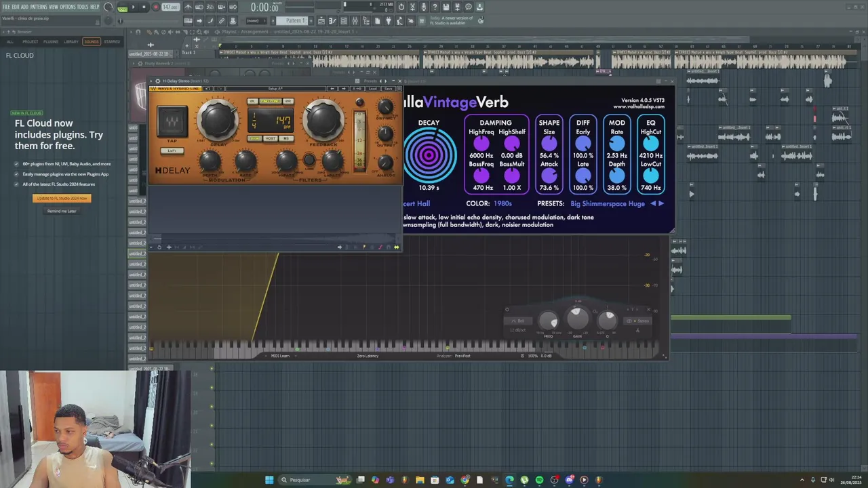This screenshot has width=868, height=488.
Task: Toggle the metronome icon in toolbar
Action: pos(188,7)
